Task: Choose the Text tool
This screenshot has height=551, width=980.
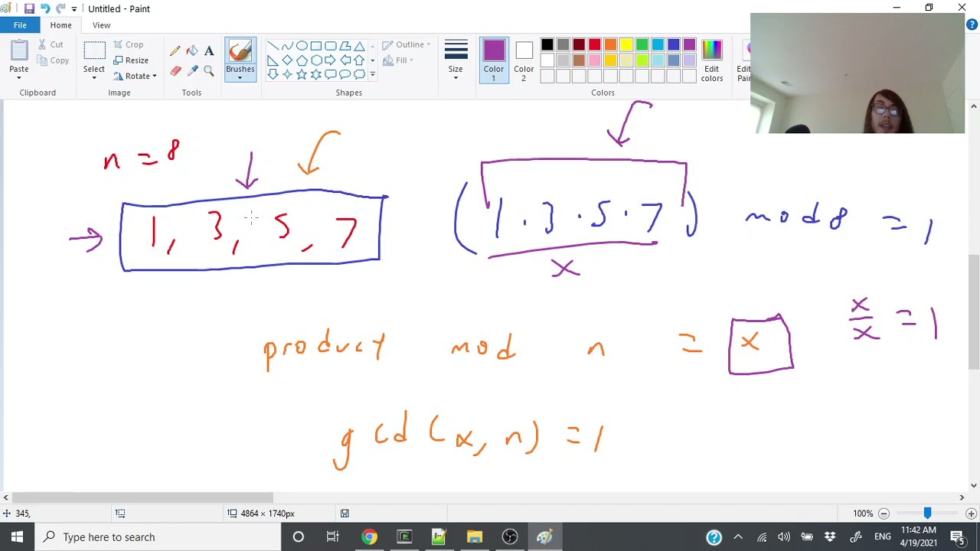Action: 209,51
